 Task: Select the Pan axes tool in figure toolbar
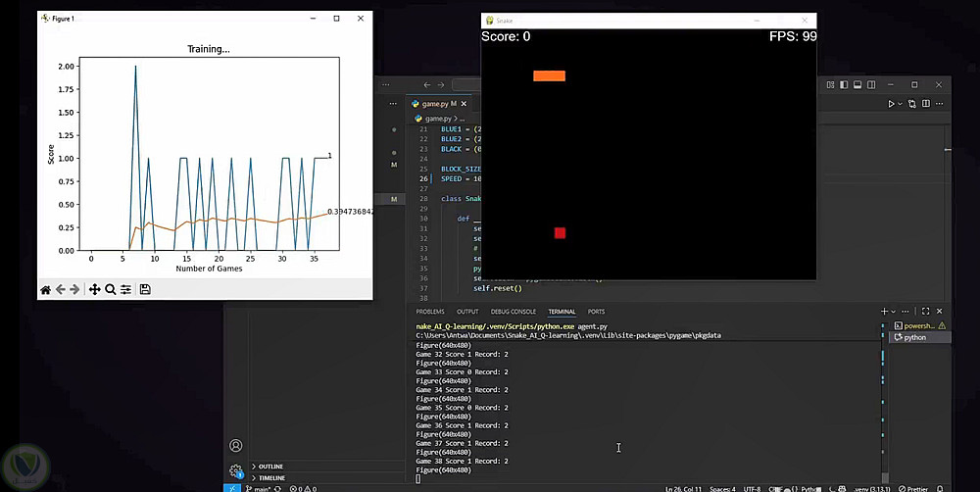tap(95, 289)
